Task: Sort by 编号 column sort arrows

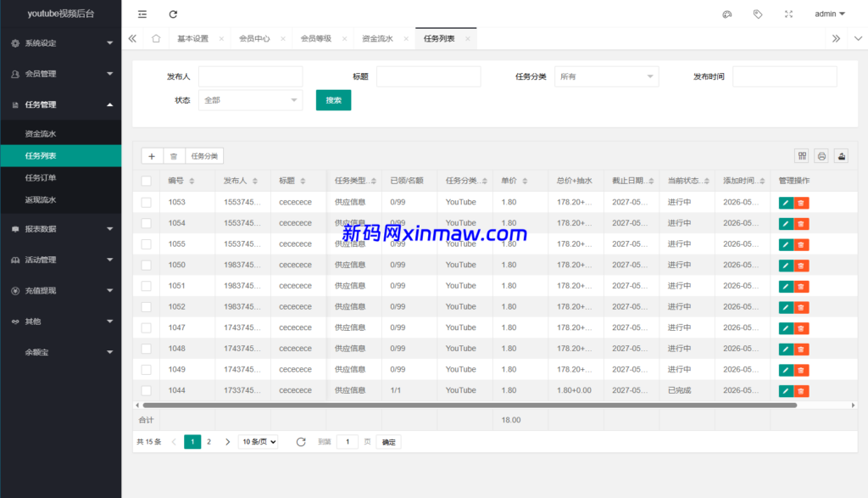Action: click(x=192, y=182)
